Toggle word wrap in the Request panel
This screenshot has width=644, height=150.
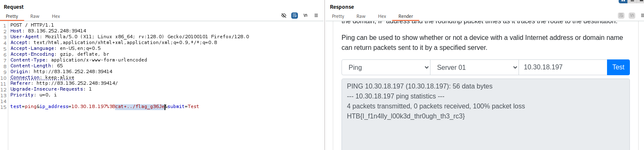pos(295,15)
